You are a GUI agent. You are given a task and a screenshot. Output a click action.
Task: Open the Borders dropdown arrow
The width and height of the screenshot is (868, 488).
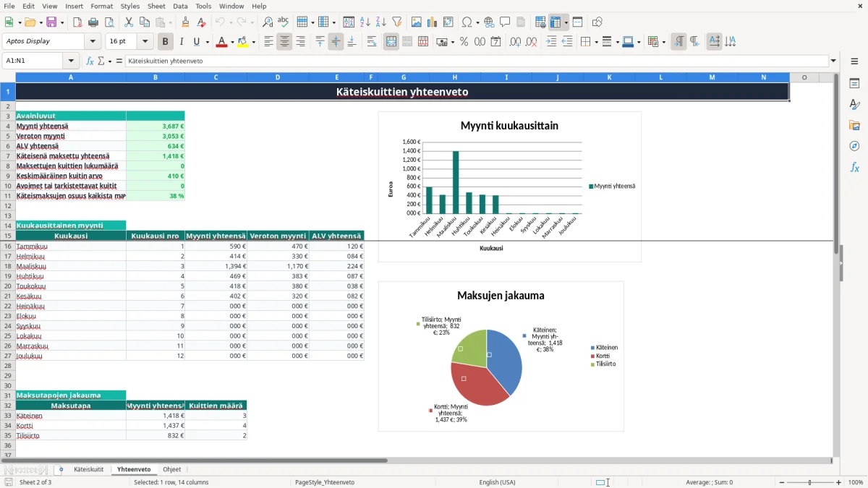pyautogui.click(x=596, y=42)
